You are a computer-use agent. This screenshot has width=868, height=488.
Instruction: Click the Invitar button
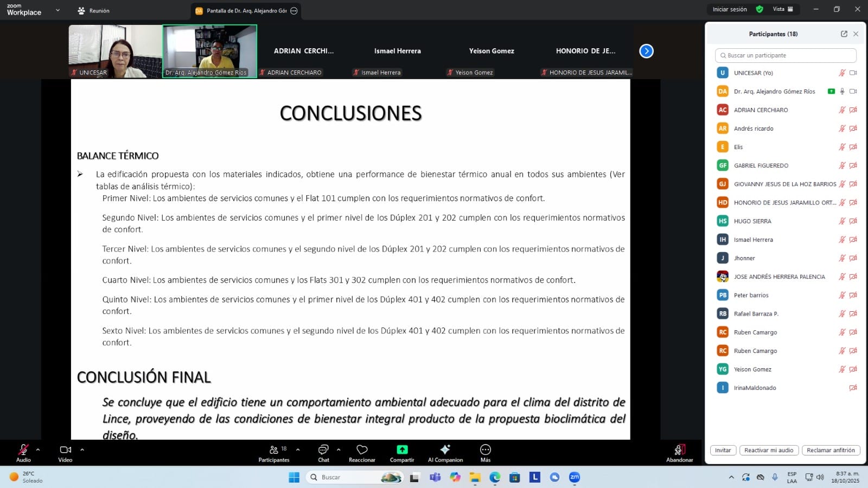(x=723, y=450)
